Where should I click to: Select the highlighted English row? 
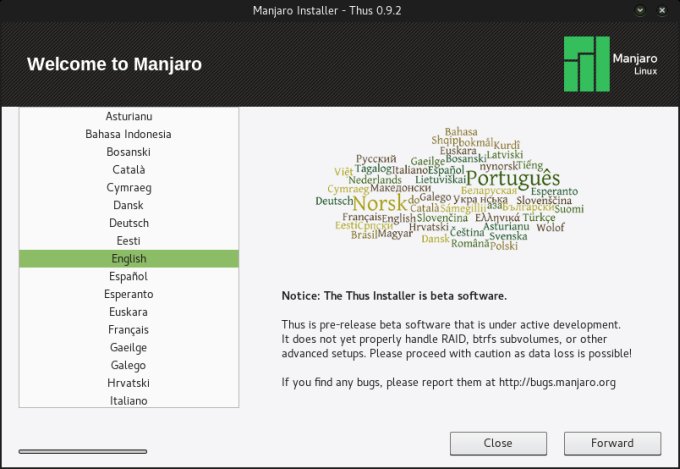pos(129,259)
